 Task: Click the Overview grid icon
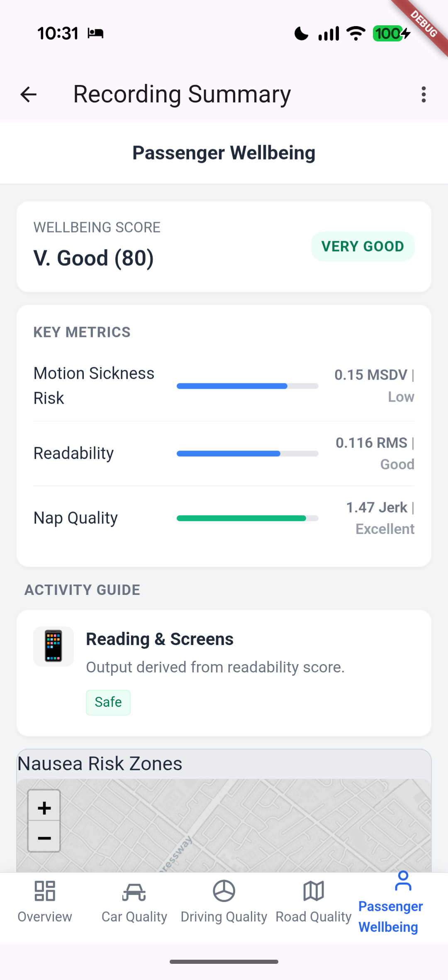tap(45, 891)
